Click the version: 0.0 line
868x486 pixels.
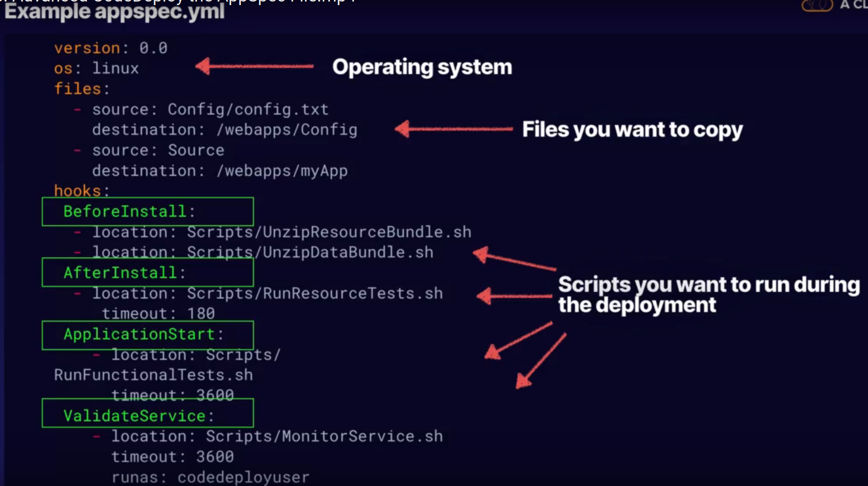(x=111, y=48)
